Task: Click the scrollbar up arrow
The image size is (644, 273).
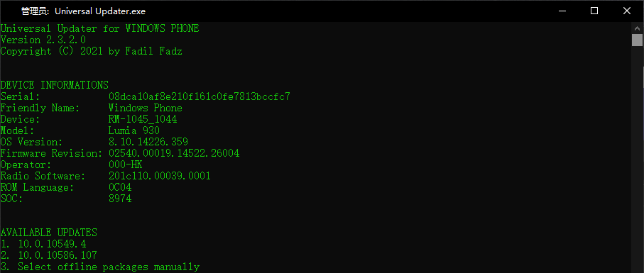Action: coord(637,28)
